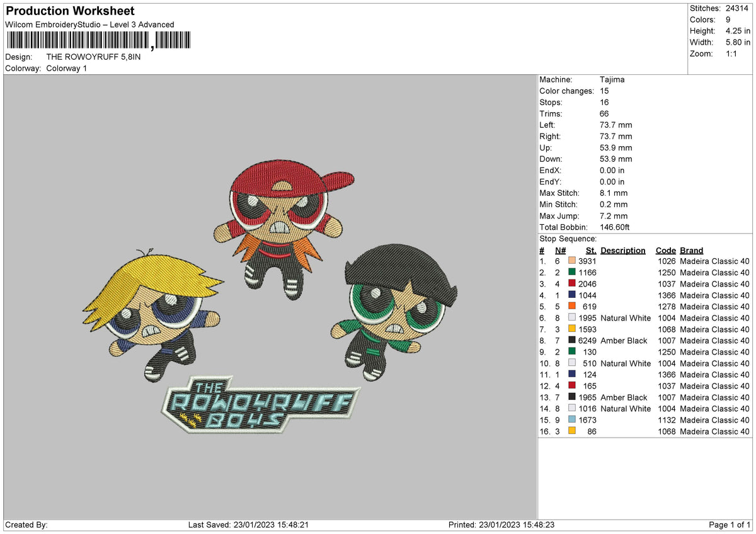Click the Brand column header

691,250
